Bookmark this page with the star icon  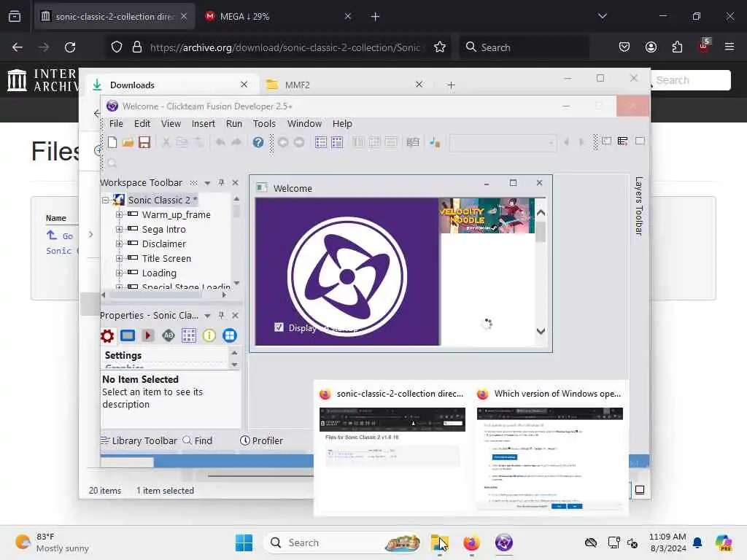pos(440,47)
